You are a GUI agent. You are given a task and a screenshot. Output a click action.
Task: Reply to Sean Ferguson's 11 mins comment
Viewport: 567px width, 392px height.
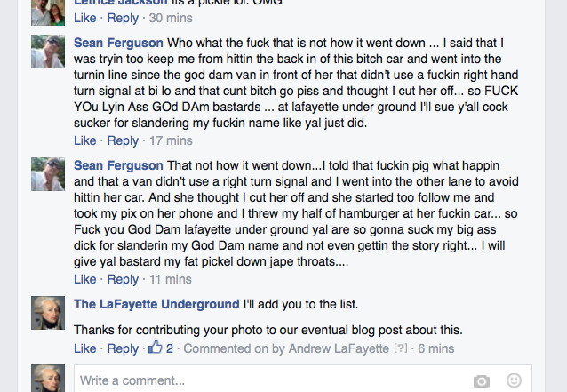click(123, 279)
